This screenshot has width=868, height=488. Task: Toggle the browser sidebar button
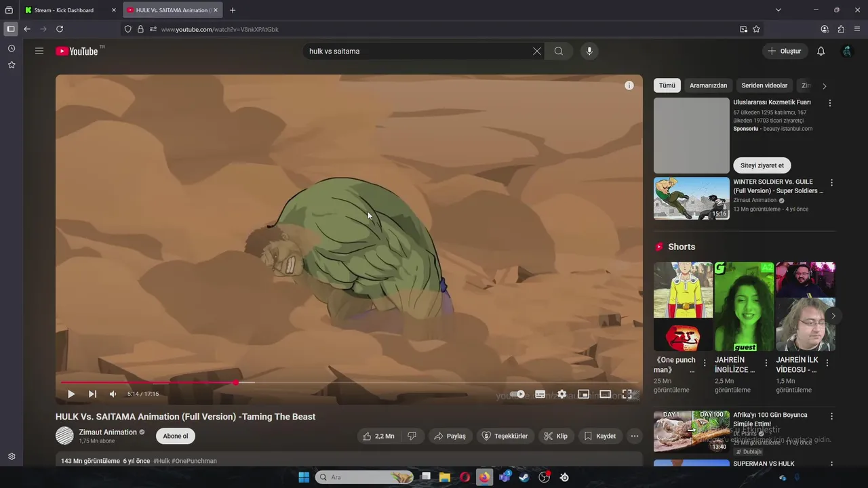click(11, 29)
